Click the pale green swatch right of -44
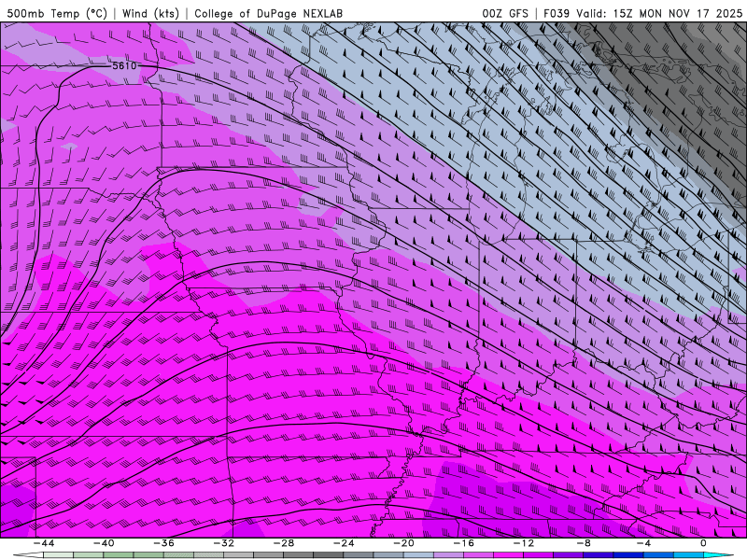The width and height of the screenshot is (747, 560). 58,555
